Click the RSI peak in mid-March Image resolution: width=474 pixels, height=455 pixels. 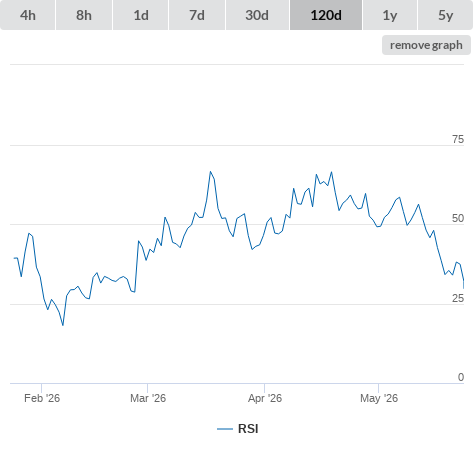click(210, 172)
